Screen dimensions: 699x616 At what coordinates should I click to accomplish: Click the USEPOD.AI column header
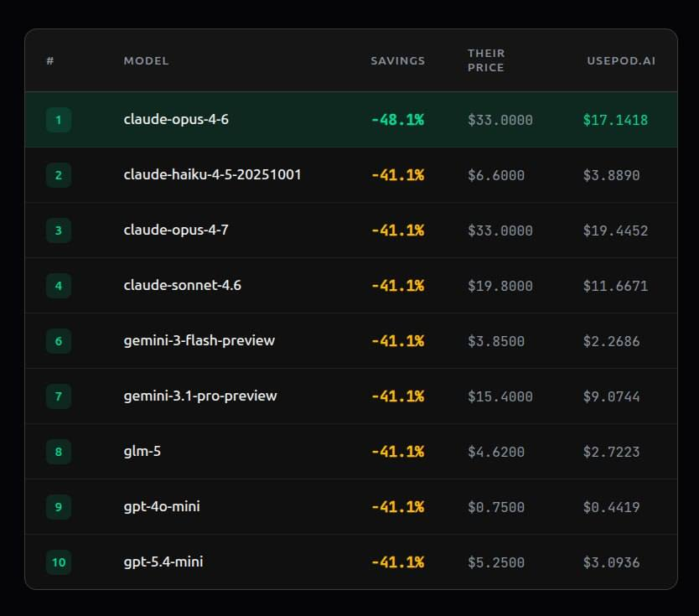[x=621, y=60]
